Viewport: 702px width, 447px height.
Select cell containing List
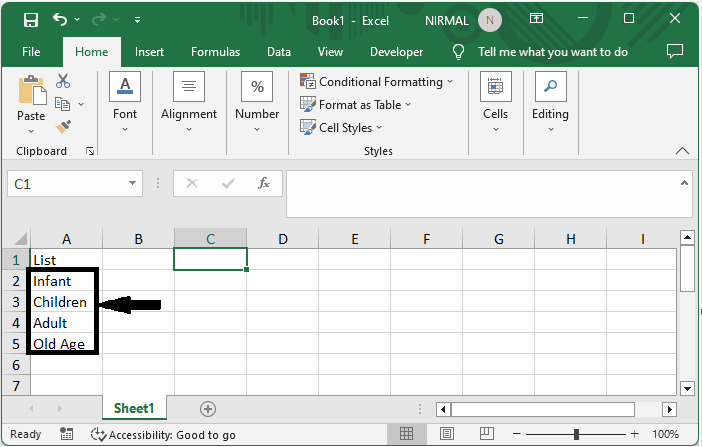pyautogui.click(x=66, y=260)
